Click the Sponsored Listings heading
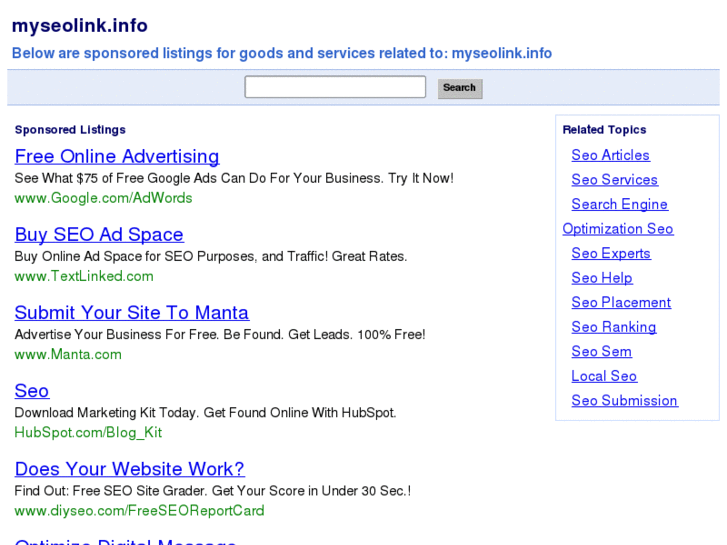This screenshot has height=545, width=727. click(x=70, y=130)
